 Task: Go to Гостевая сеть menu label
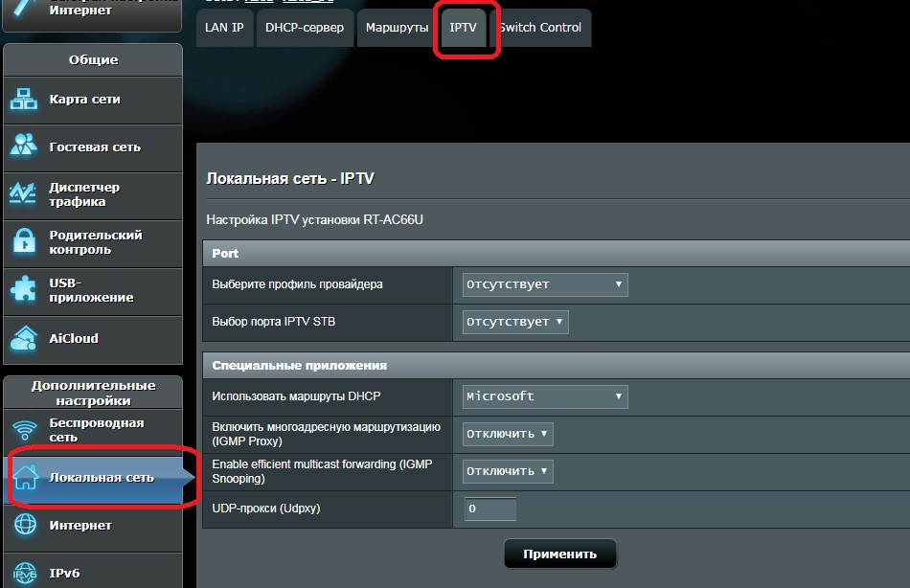(x=95, y=147)
